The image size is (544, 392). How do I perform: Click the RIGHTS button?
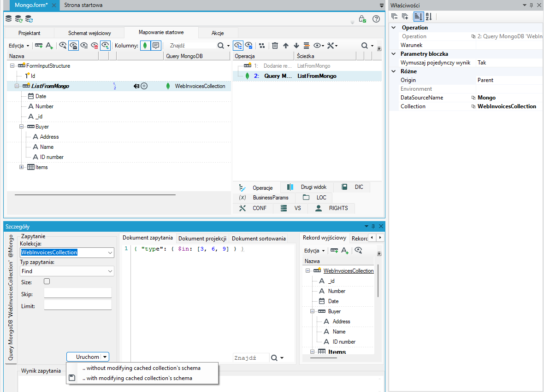(x=331, y=208)
